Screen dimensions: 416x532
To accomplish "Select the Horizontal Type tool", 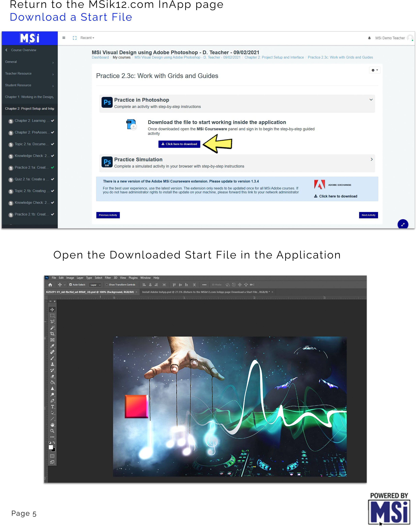I will pos(52,407).
